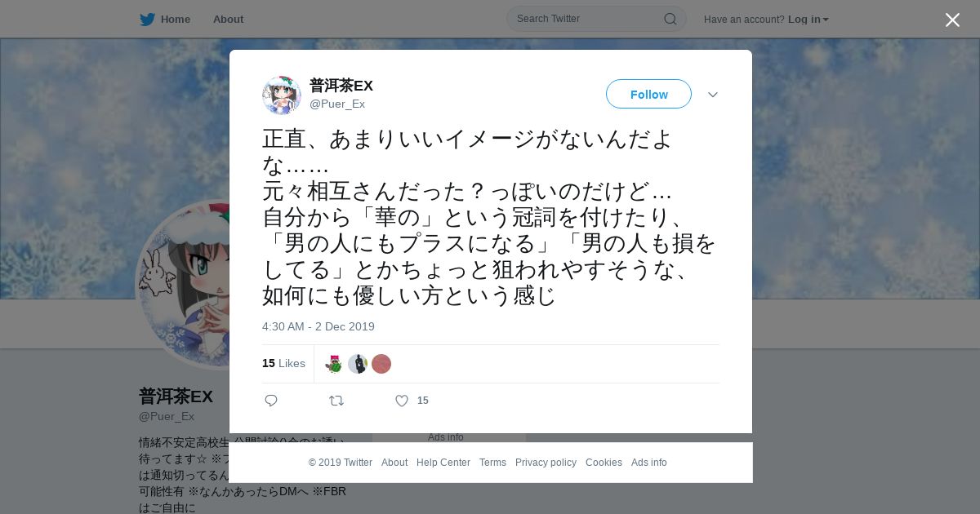Click the search magnifier icon
This screenshot has height=514, width=980.
670,19
